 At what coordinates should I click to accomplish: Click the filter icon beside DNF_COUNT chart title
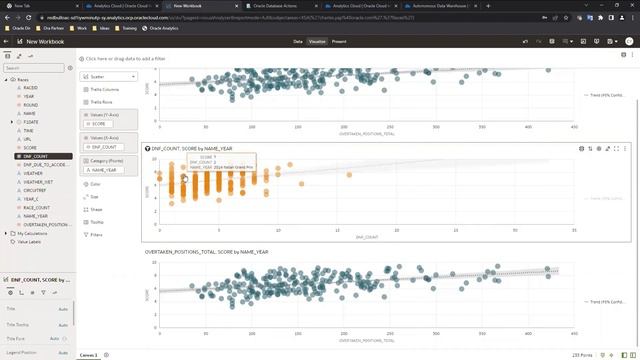pyautogui.click(x=147, y=149)
